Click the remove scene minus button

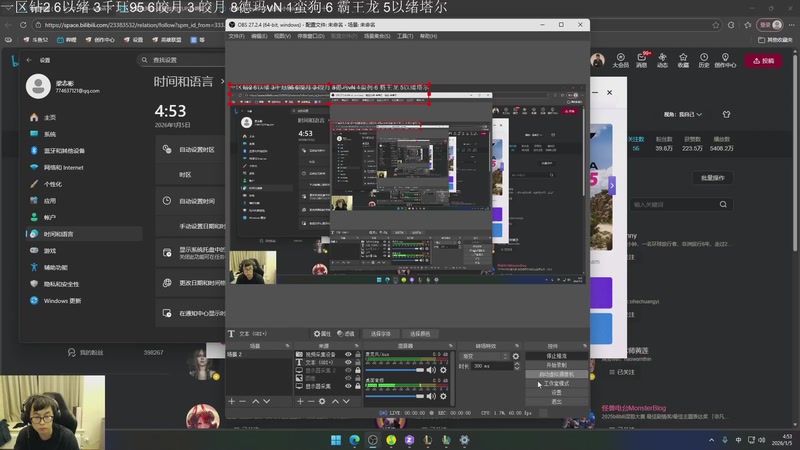click(242, 401)
